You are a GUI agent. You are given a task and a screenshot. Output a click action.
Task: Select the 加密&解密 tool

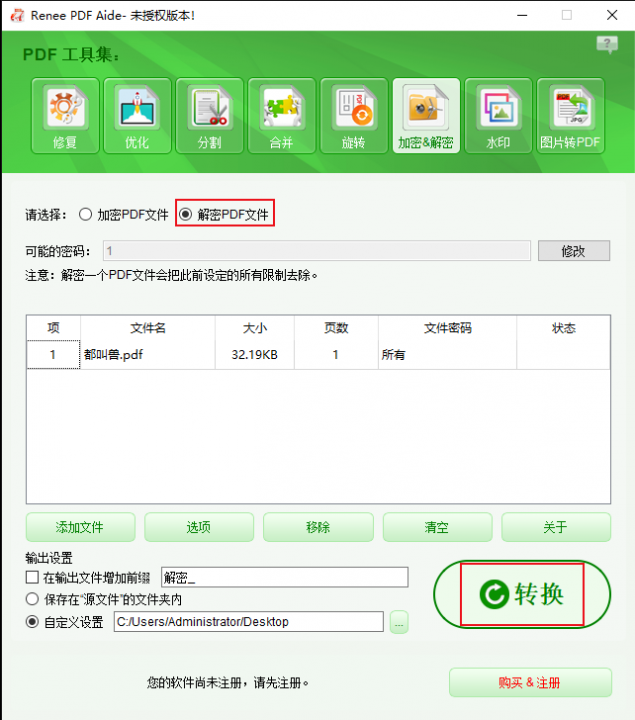point(426,115)
